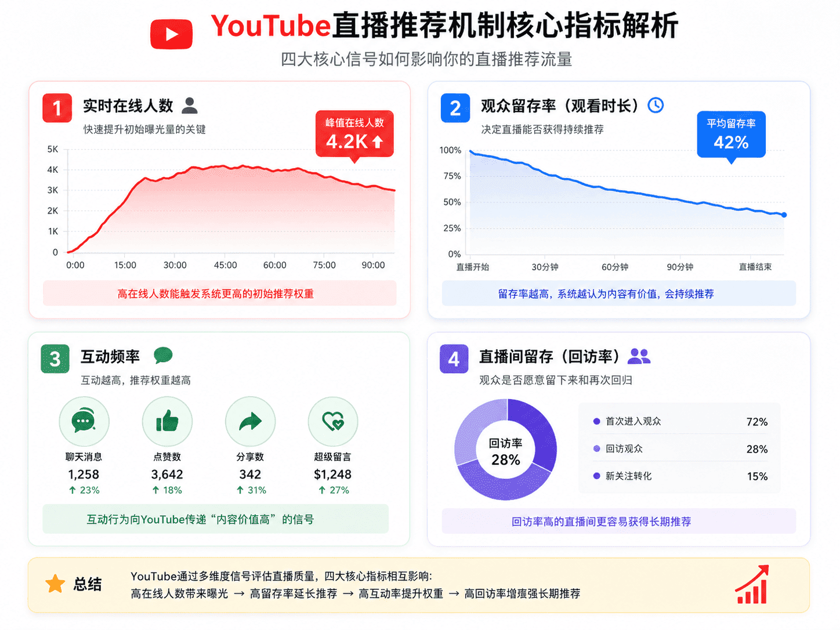Click the text 高在线人数带来曝光

tap(179, 594)
